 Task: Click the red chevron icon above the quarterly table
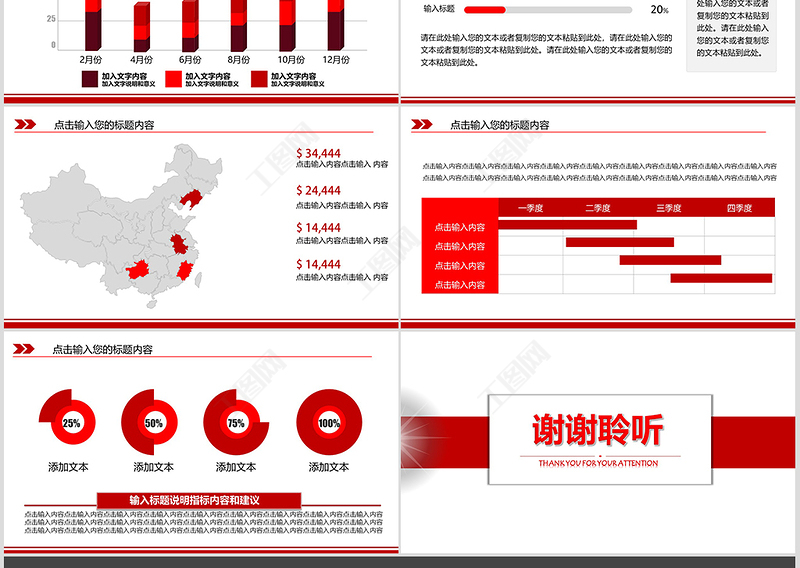click(x=422, y=125)
